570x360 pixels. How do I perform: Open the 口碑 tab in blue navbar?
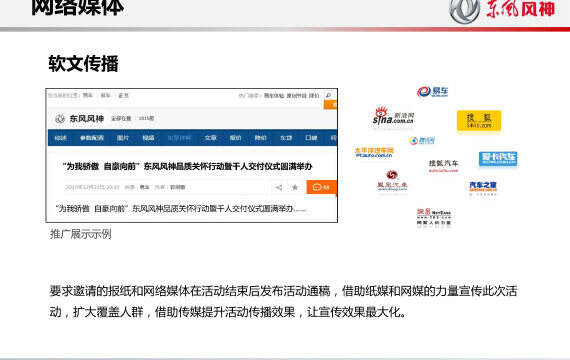tap(312, 138)
